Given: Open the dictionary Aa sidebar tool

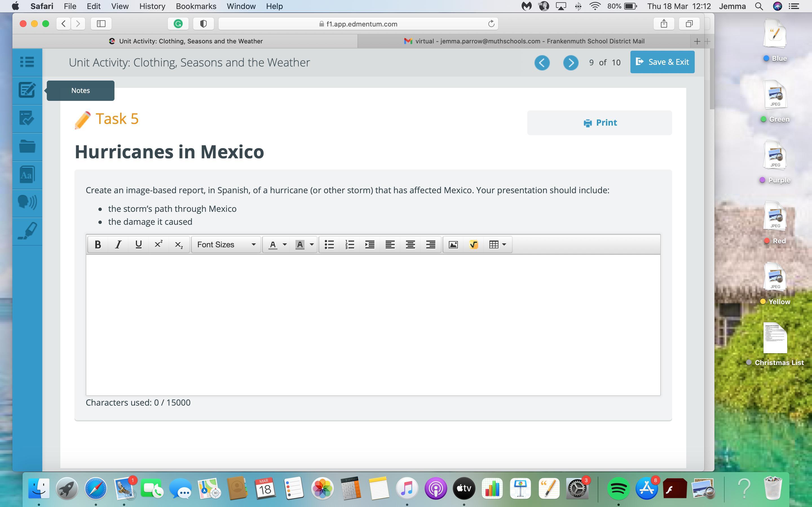Looking at the screenshot, I should [27, 175].
